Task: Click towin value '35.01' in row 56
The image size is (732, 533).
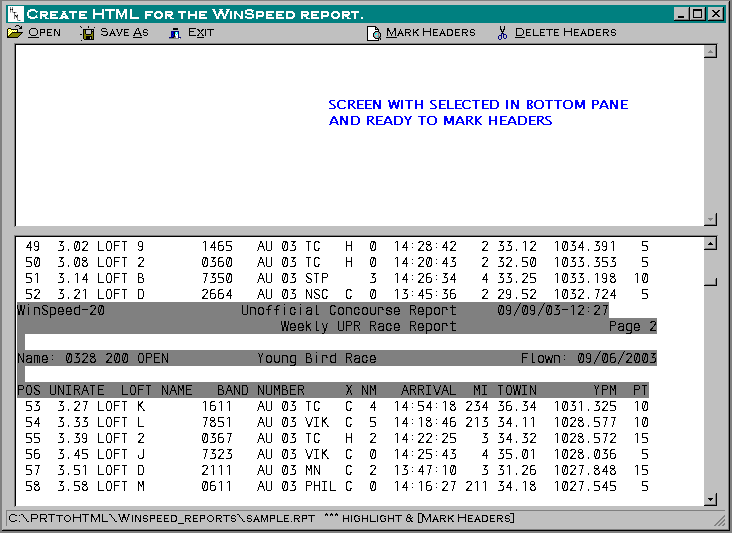Action: [517, 454]
